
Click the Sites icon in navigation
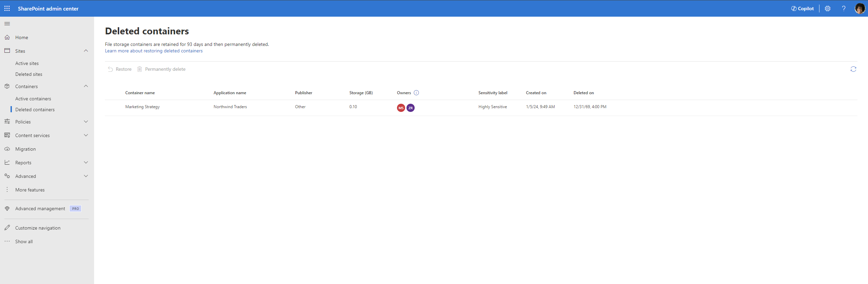click(x=7, y=51)
